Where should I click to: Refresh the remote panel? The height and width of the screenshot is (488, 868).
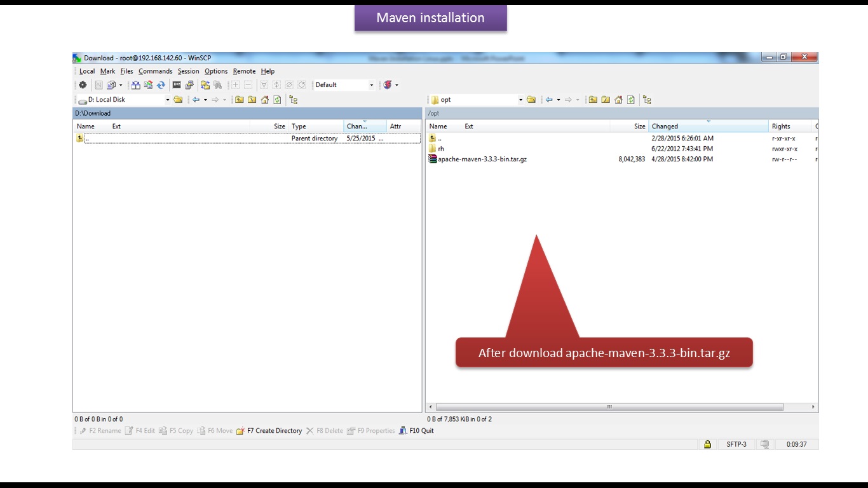pos(631,100)
